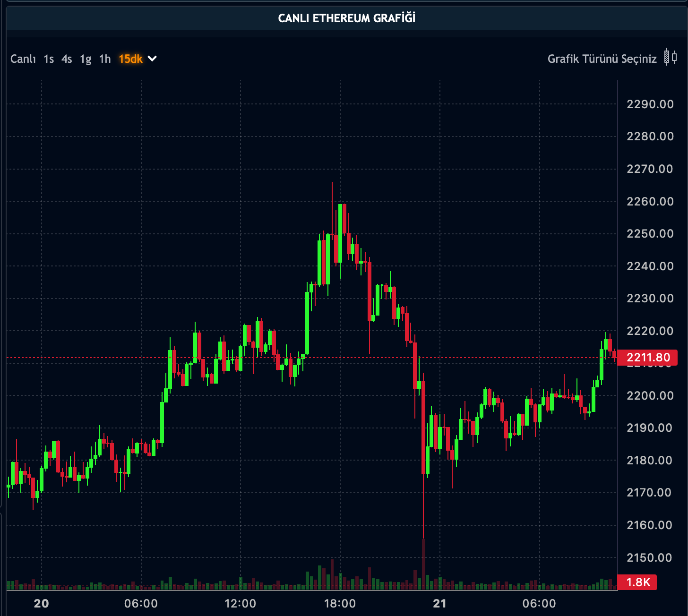Click the 2290.00 price axis label
This screenshot has height=616, width=688.
[650, 104]
